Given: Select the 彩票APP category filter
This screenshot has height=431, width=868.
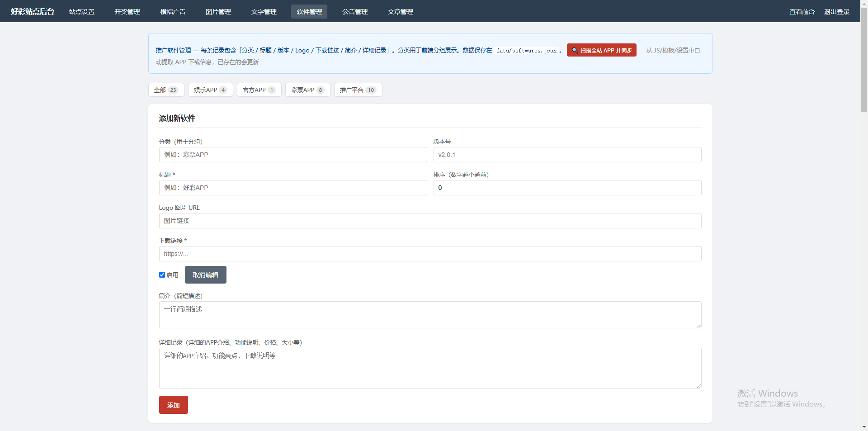Looking at the screenshot, I should click(x=307, y=90).
